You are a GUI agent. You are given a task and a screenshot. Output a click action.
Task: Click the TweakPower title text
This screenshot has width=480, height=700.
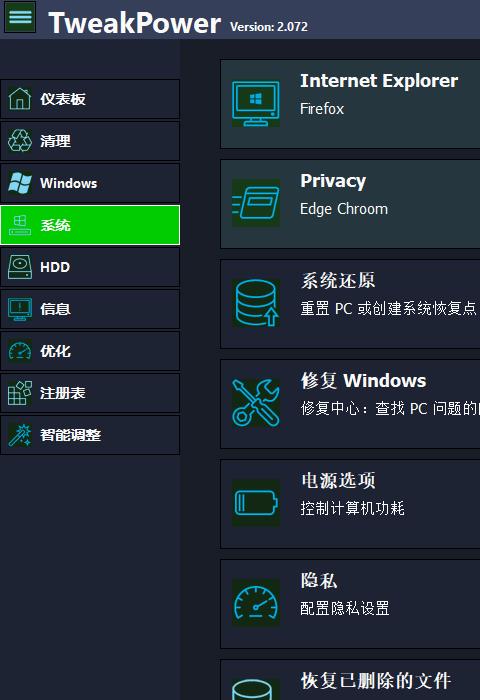tap(134, 23)
